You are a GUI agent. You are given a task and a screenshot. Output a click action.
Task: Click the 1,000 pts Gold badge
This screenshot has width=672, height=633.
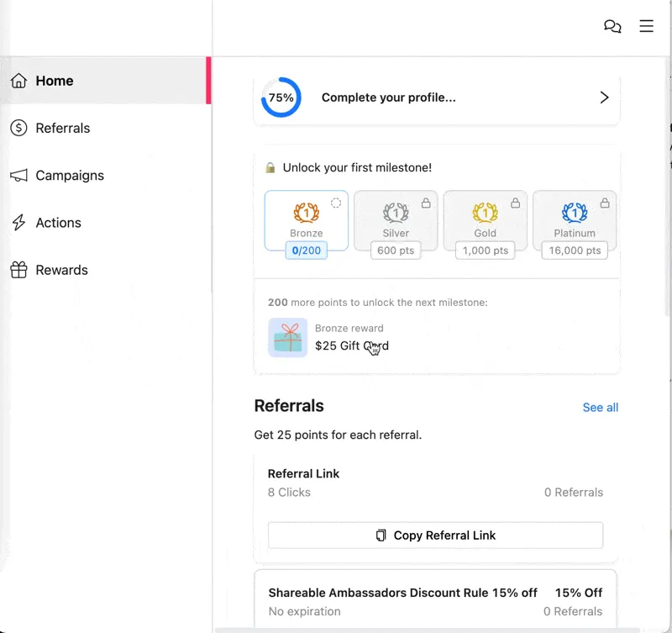[x=486, y=251]
